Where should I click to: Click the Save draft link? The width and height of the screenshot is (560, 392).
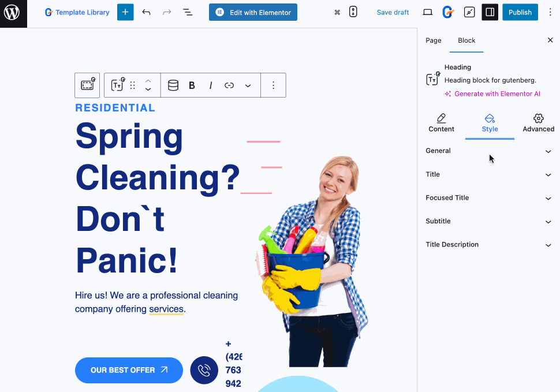pyautogui.click(x=393, y=12)
